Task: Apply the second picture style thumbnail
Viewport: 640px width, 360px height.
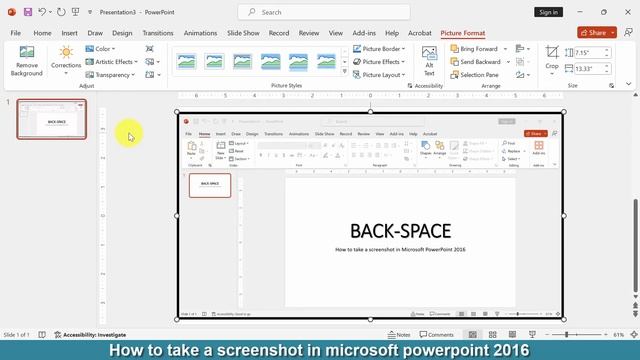Action: (x=214, y=62)
